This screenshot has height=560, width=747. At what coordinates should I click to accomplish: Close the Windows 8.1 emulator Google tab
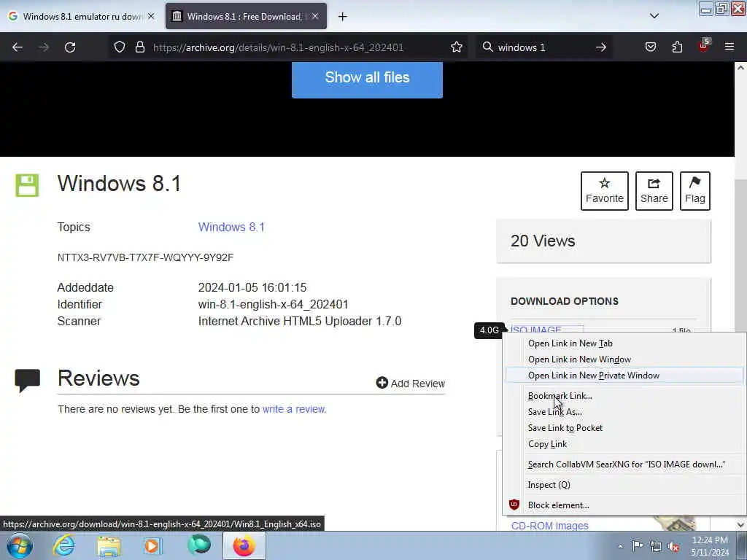[151, 16]
